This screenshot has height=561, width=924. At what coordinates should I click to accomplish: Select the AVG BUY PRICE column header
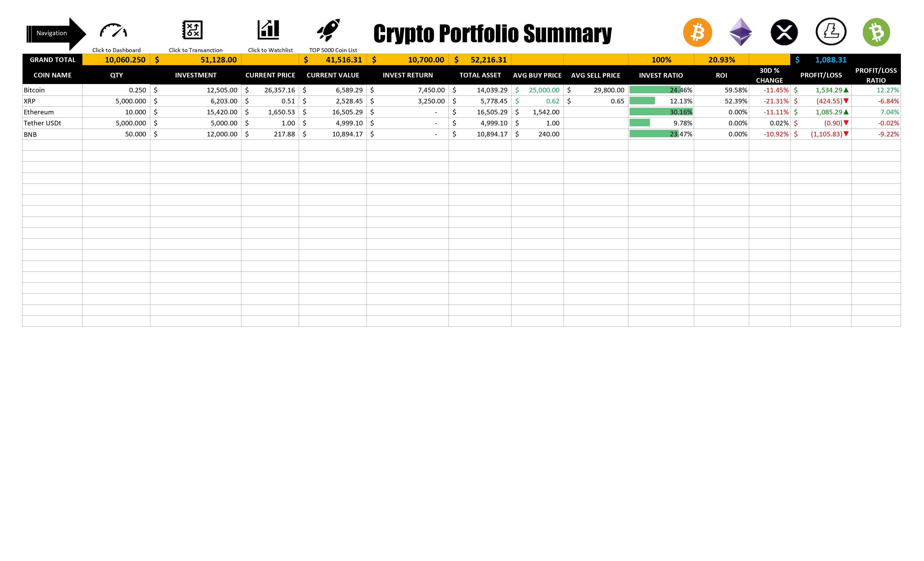pos(537,75)
